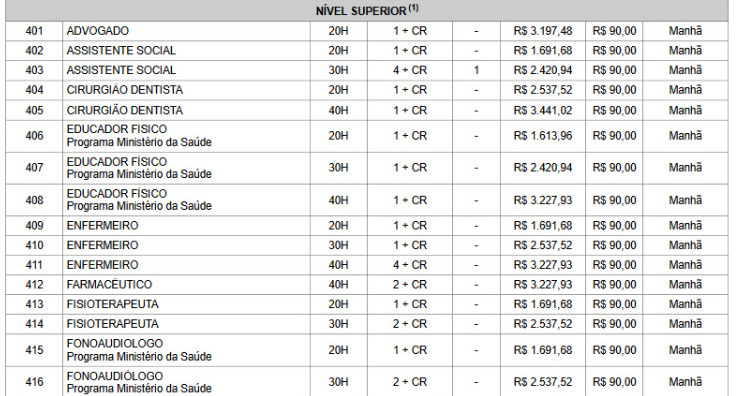738x396 pixels.
Task: Click code 407 in the table
Action: (34, 168)
